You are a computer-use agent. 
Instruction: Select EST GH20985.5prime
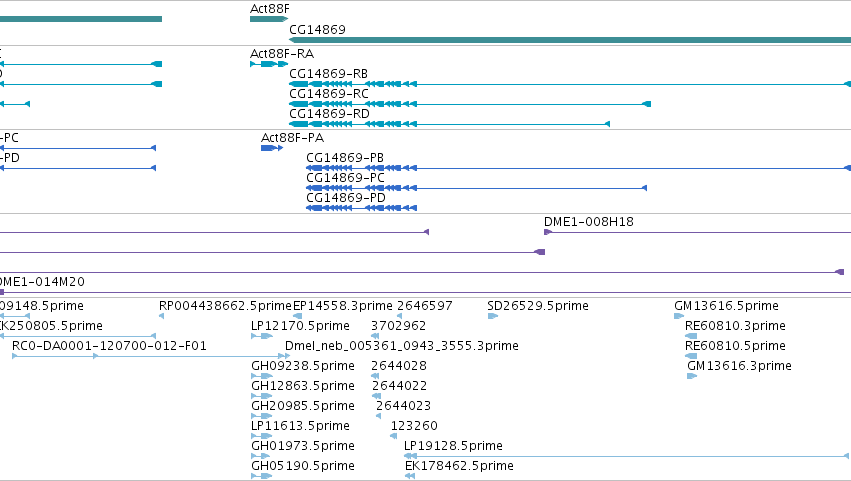[x=303, y=407]
